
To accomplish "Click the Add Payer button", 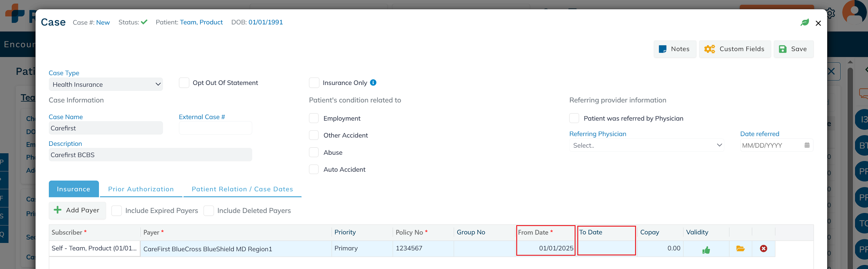I will pyautogui.click(x=77, y=210).
